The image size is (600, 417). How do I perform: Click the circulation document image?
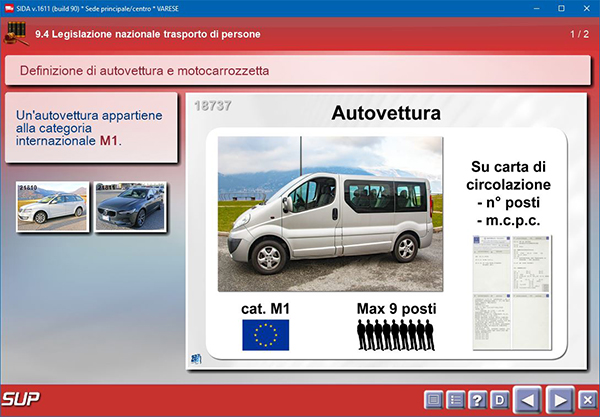click(x=511, y=291)
